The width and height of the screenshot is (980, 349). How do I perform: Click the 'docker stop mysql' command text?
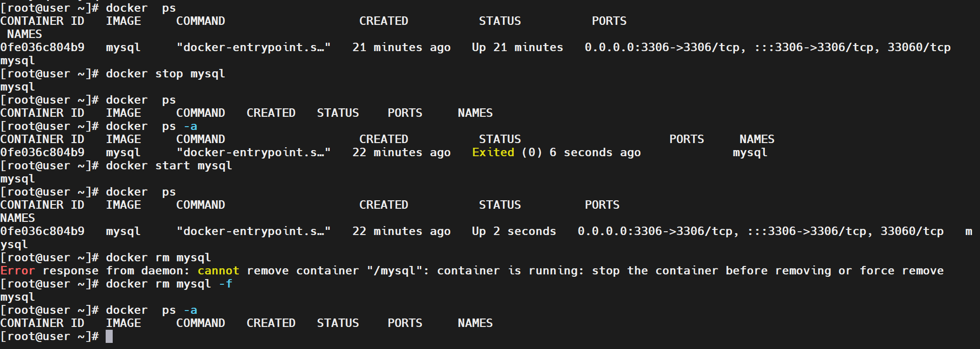pyautogui.click(x=165, y=74)
